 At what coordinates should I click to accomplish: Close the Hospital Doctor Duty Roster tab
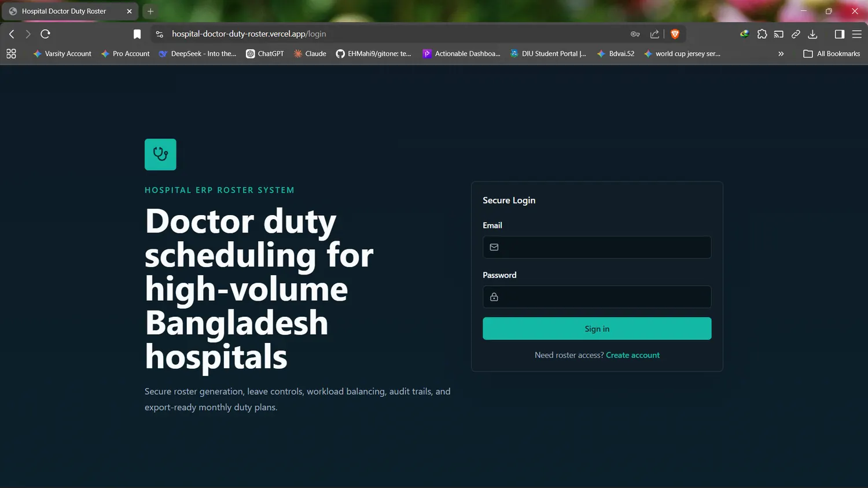[x=129, y=11]
